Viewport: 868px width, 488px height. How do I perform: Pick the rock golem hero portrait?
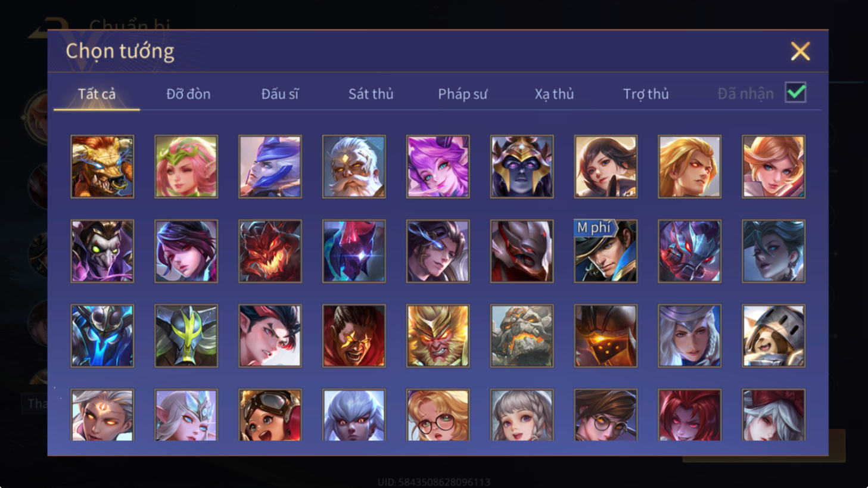pyautogui.click(x=522, y=335)
